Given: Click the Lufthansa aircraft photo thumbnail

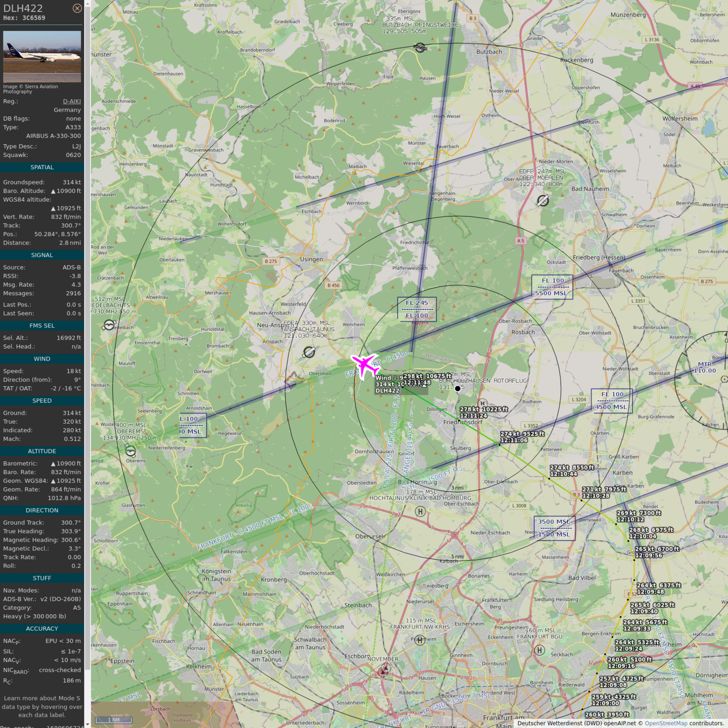Looking at the screenshot, I should (42, 56).
